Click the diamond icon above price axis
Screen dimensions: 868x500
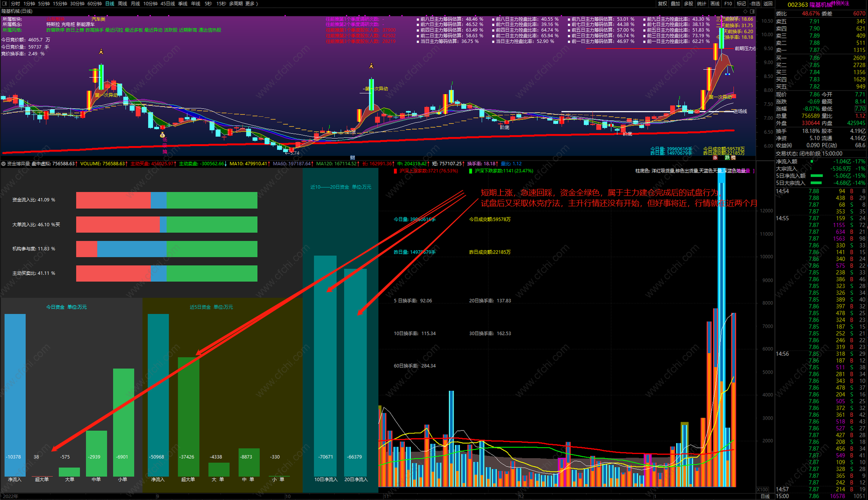coord(745,11)
